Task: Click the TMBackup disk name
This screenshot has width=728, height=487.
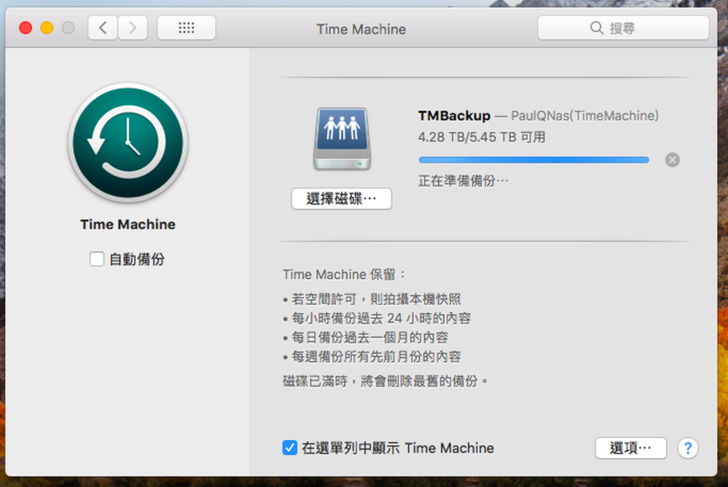Action: click(x=454, y=116)
